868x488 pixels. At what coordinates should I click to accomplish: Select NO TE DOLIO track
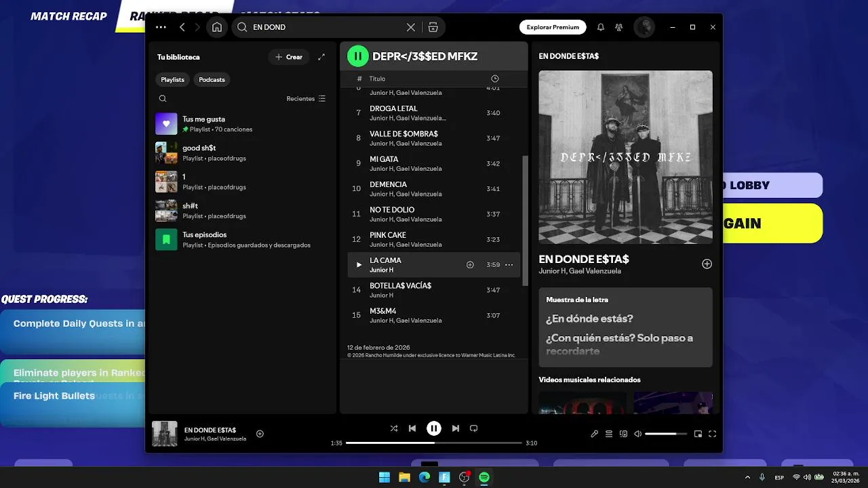[x=433, y=214]
